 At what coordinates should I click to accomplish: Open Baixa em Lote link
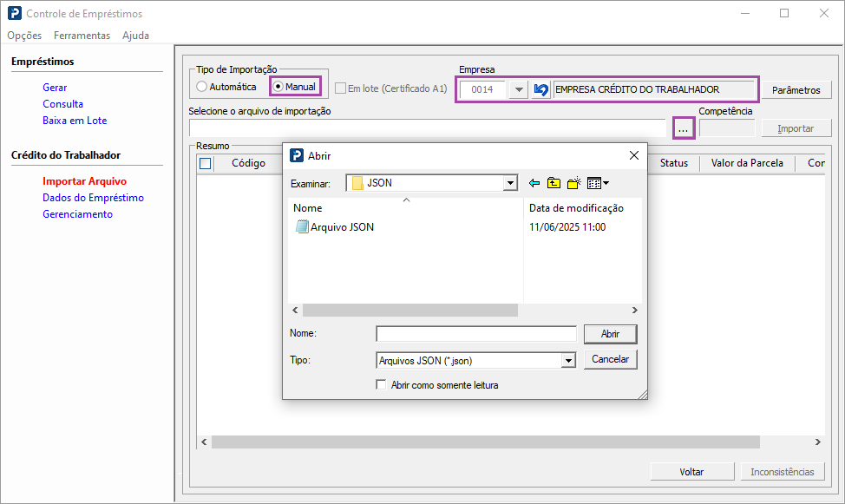click(75, 121)
